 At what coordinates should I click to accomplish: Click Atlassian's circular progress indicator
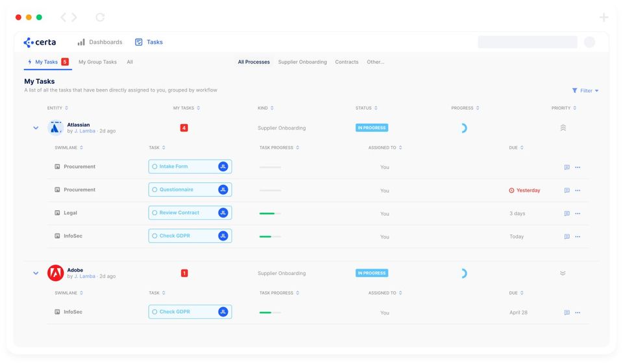(x=463, y=128)
